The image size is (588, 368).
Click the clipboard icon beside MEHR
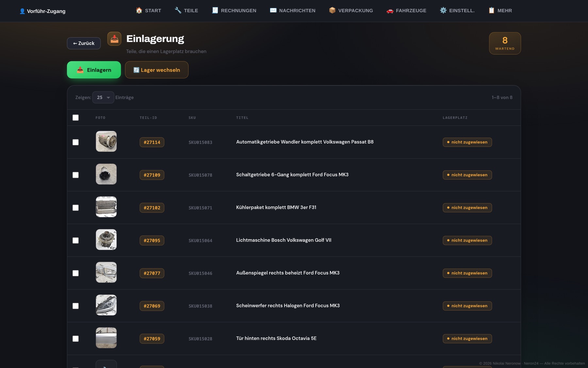click(492, 10)
